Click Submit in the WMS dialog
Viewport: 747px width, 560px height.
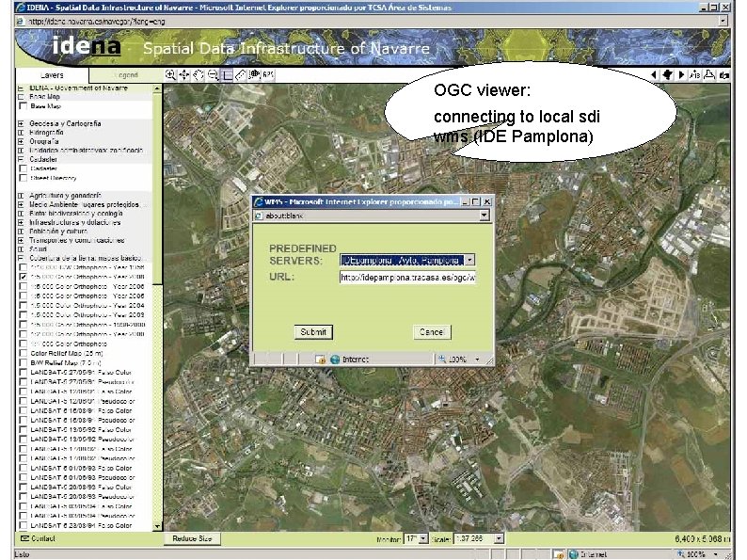313,332
